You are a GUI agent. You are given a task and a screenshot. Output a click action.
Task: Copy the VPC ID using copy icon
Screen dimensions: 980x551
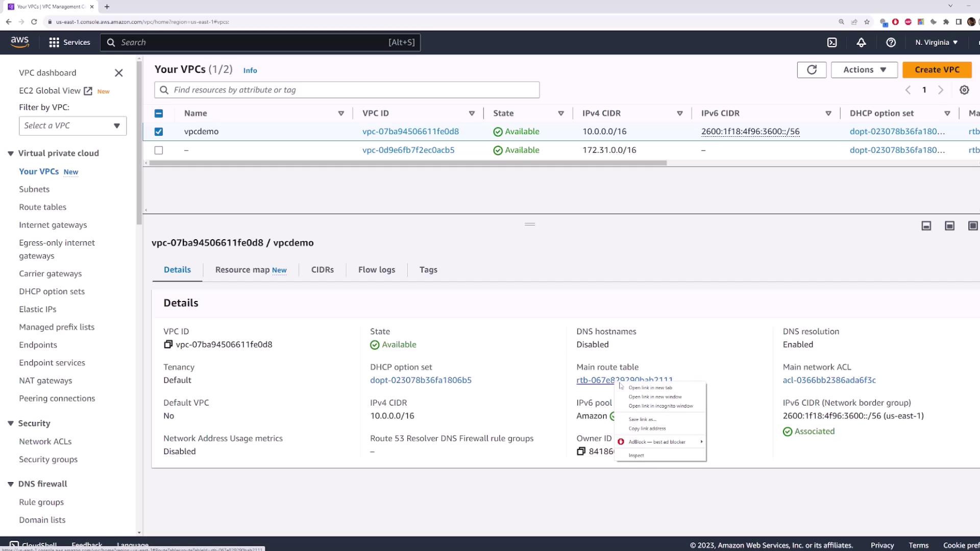(168, 344)
